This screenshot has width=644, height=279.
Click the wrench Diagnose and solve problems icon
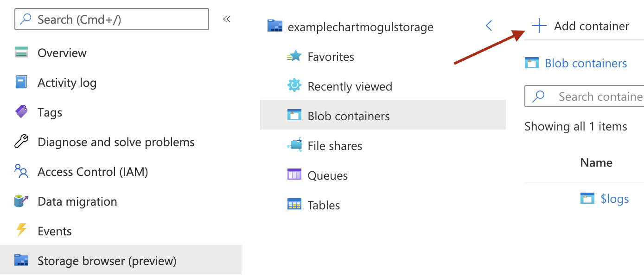click(x=21, y=142)
